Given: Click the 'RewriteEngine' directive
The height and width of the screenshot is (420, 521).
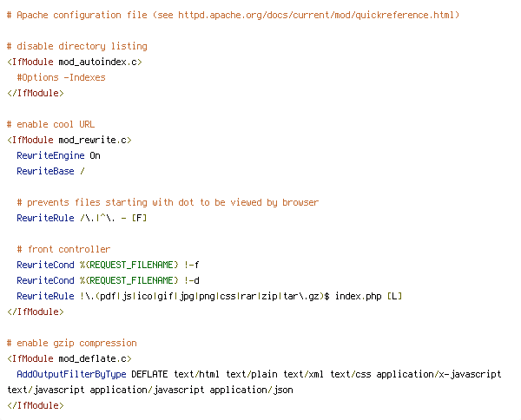Looking at the screenshot, I should click(51, 155).
